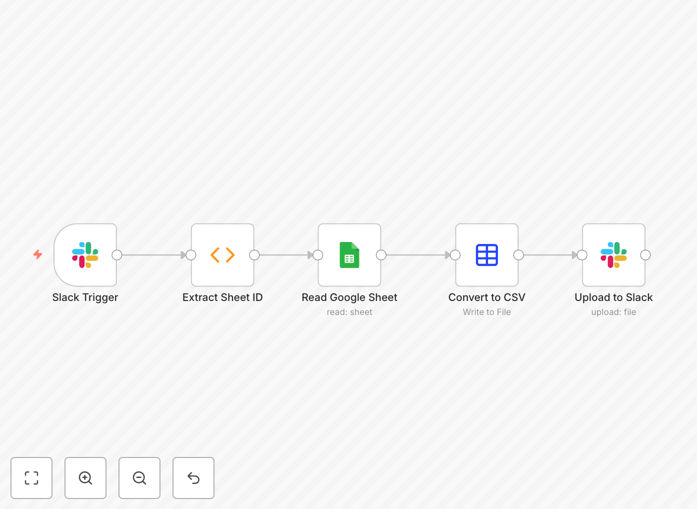
Task: Click Read Google Sheet input connector
Action: point(318,255)
